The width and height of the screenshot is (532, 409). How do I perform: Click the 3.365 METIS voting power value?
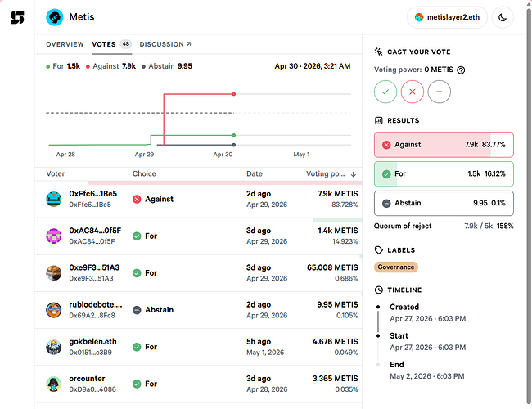click(336, 379)
